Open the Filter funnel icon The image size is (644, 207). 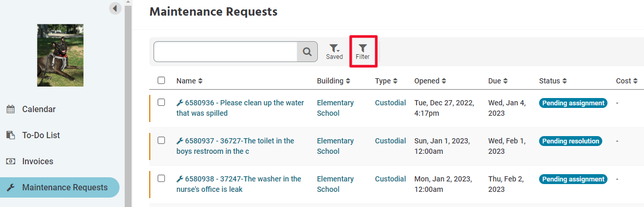(x=363, y=48)
